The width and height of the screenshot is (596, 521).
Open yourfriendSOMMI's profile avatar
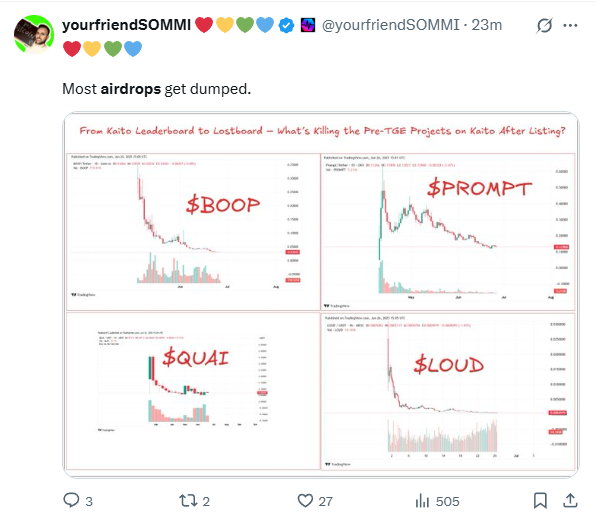pos(34,34)
